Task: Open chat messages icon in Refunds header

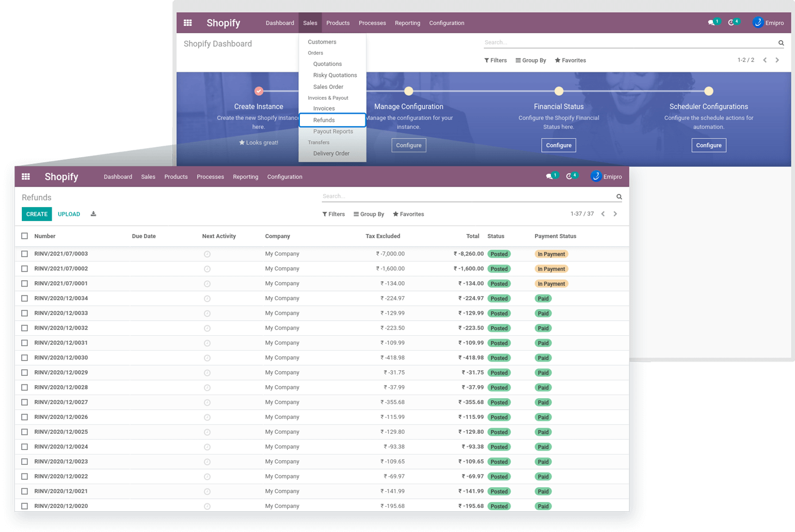Action: tap(550, 177)
